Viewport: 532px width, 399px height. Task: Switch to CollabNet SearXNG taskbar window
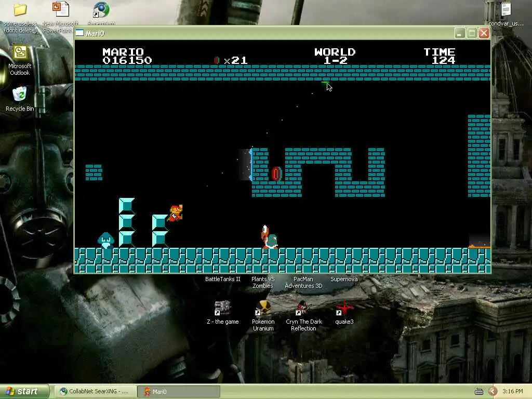click(96, 392)
